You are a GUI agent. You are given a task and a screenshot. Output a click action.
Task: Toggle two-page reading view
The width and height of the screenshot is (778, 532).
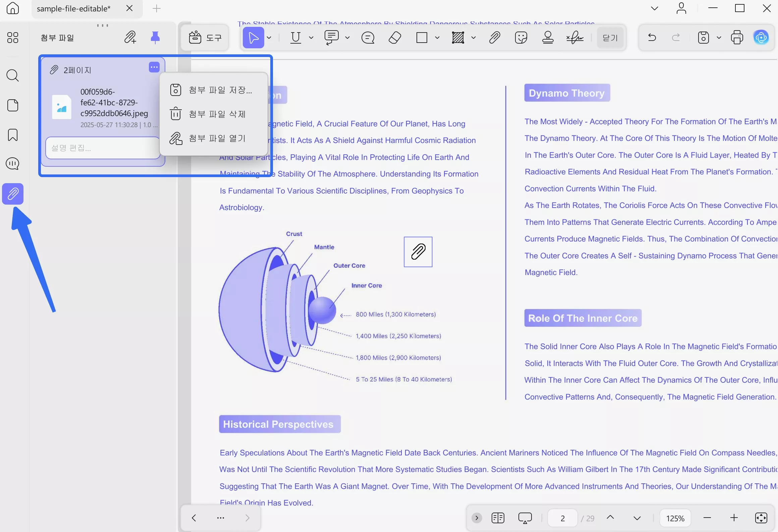pyautogui.click(x=498, y=518)
